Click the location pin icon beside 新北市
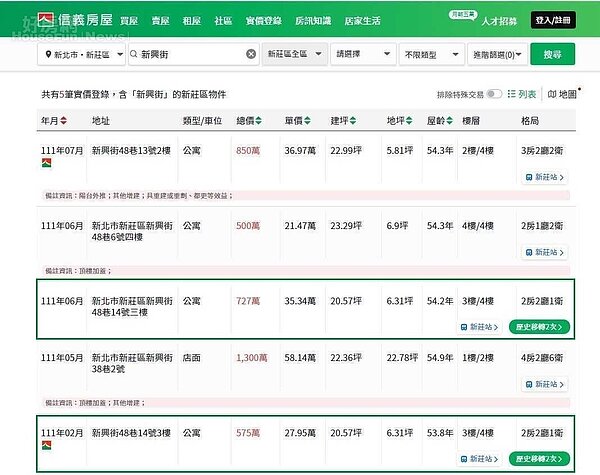Image resolution: width=600 pixels, height=475 pixels. tap(48, 54)
